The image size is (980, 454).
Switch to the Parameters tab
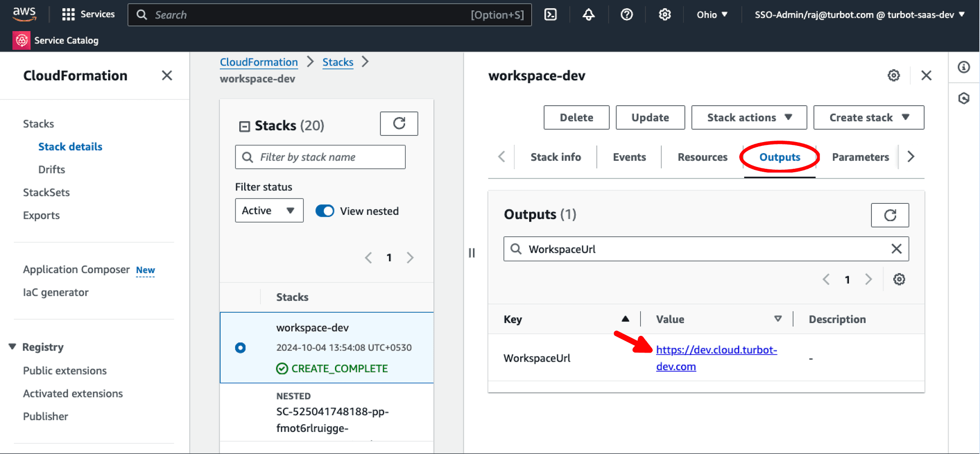(x=860, y=157)
